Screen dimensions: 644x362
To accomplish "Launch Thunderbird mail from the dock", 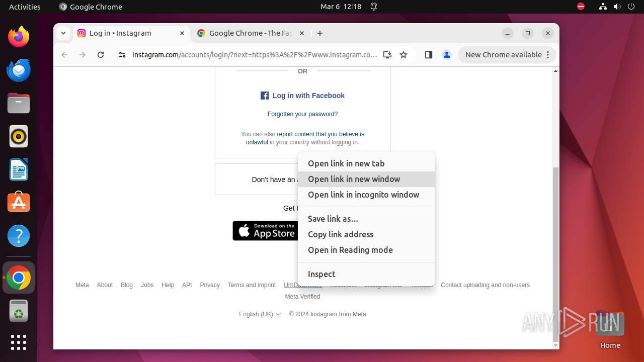I will click(19, 70).
